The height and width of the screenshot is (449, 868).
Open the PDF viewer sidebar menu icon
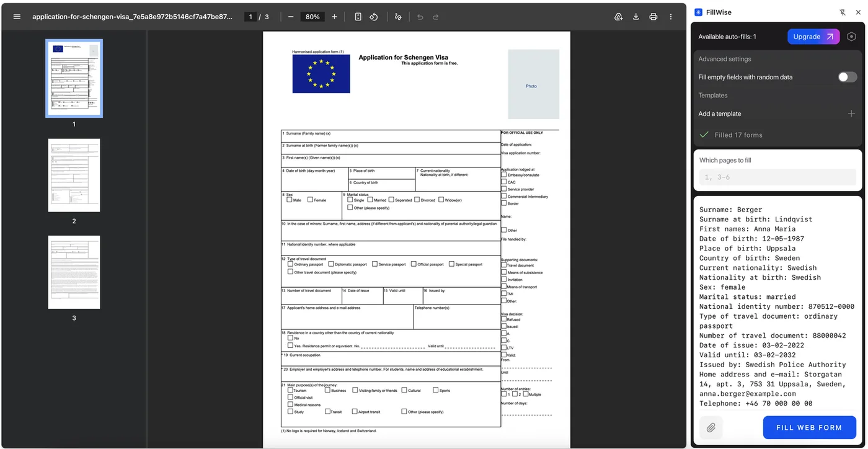click(x=17, y=17)
